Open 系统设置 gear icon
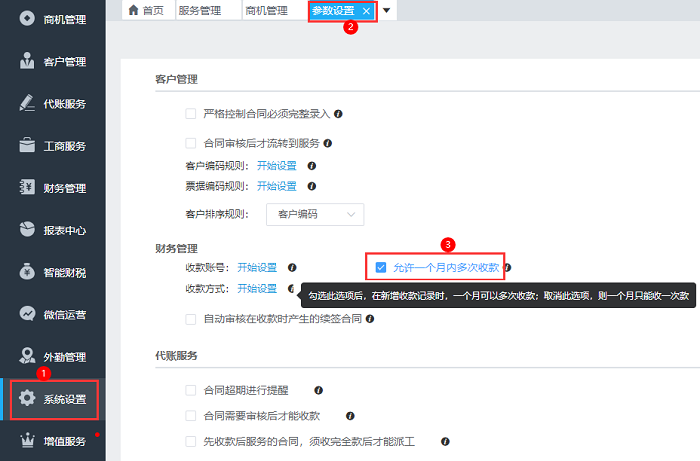 point(27,399)
